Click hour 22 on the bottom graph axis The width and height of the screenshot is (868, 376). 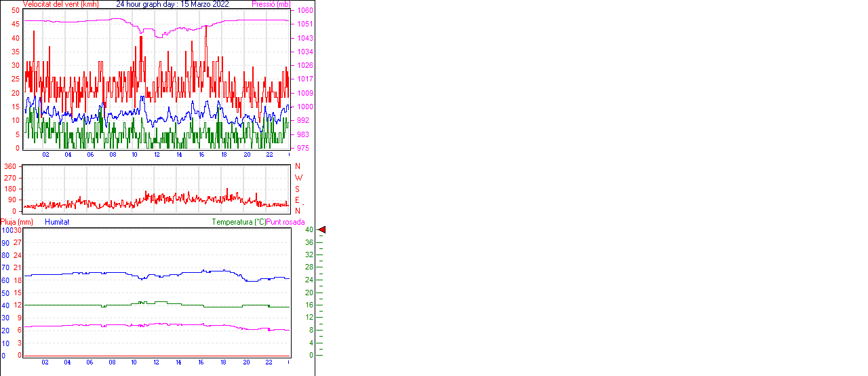click(269, 362)
